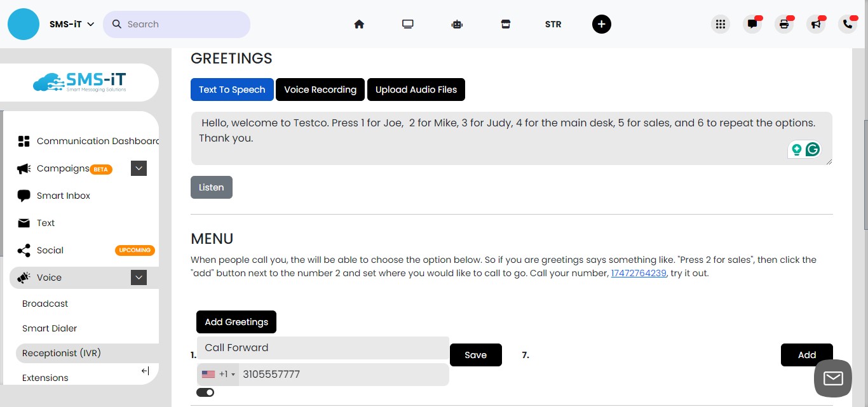Switch to the Voice Recording tab
Screen dimensions: 868x407
point(320,90)
